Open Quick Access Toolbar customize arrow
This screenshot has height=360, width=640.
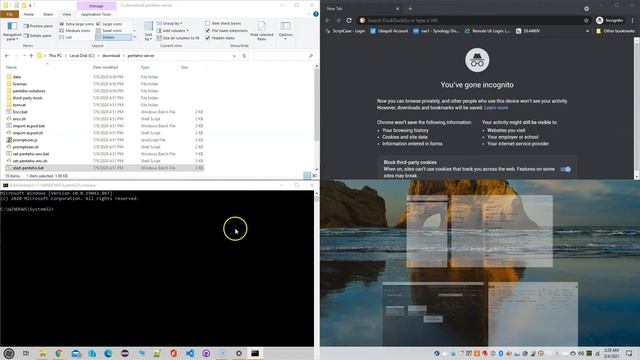tap(31, 5)
